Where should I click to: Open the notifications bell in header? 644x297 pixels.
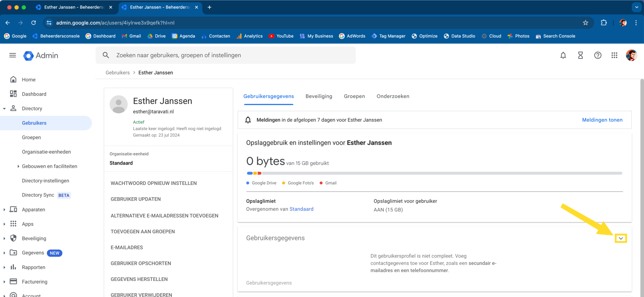[x=563, y=55]
